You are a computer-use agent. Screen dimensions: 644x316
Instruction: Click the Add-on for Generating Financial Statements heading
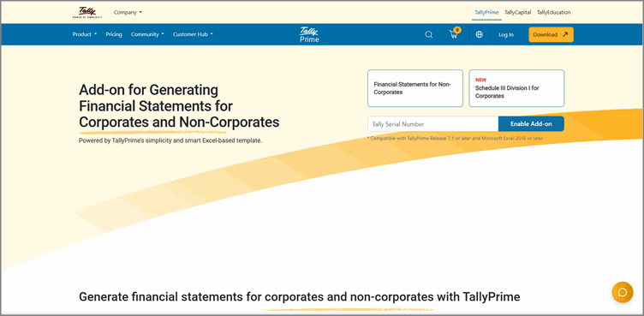pyautogui.click(x=179, y=106)
